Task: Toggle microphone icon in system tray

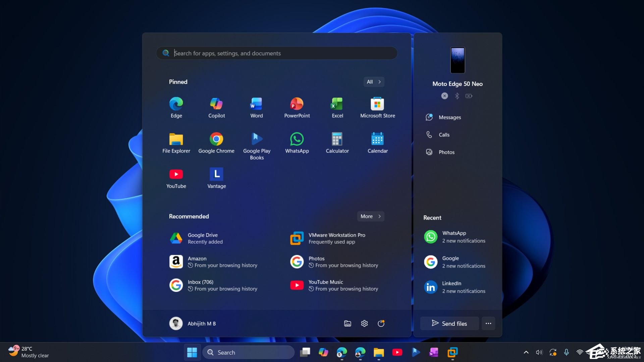Action: click(566, 352)
